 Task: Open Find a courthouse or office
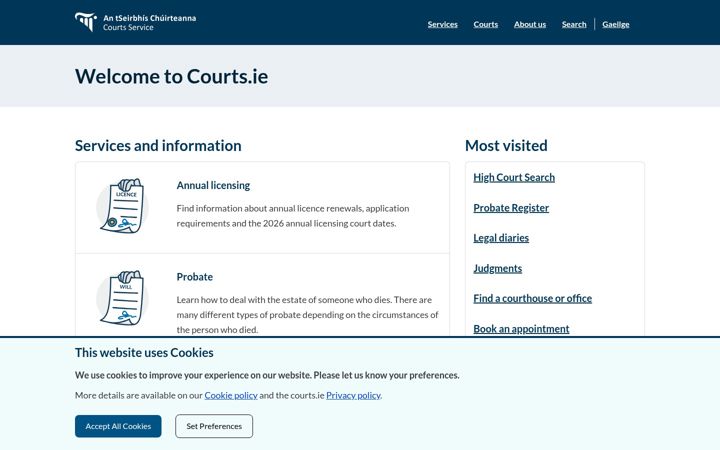click(533, 298)
